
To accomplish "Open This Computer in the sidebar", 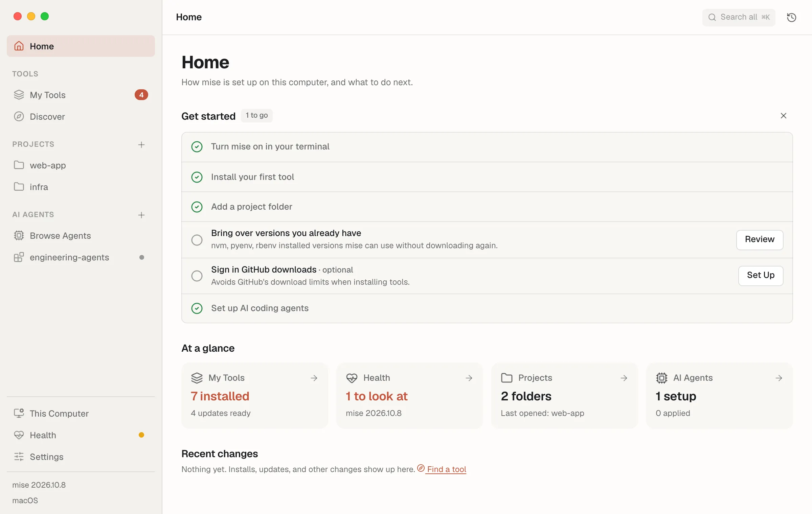I will click(81, 413).
